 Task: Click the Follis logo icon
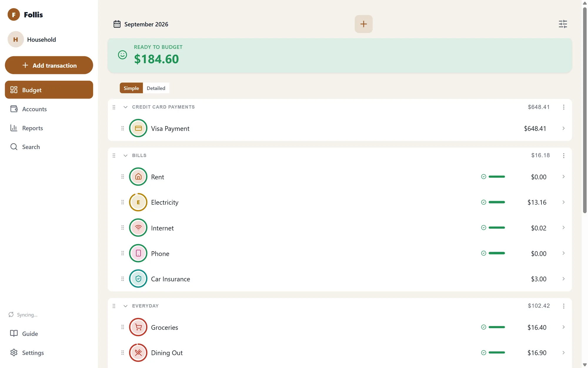[14, 14]
